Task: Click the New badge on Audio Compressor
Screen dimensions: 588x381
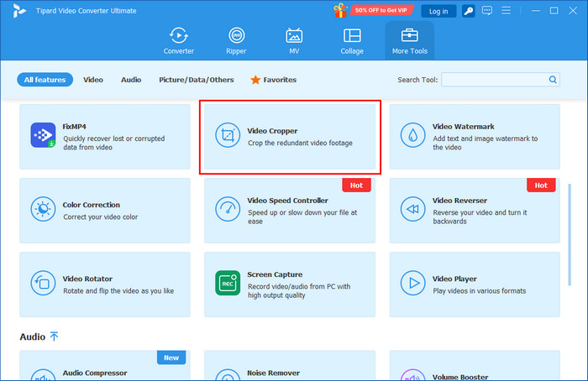Action: pyautogui.click(x=171, y=358)
